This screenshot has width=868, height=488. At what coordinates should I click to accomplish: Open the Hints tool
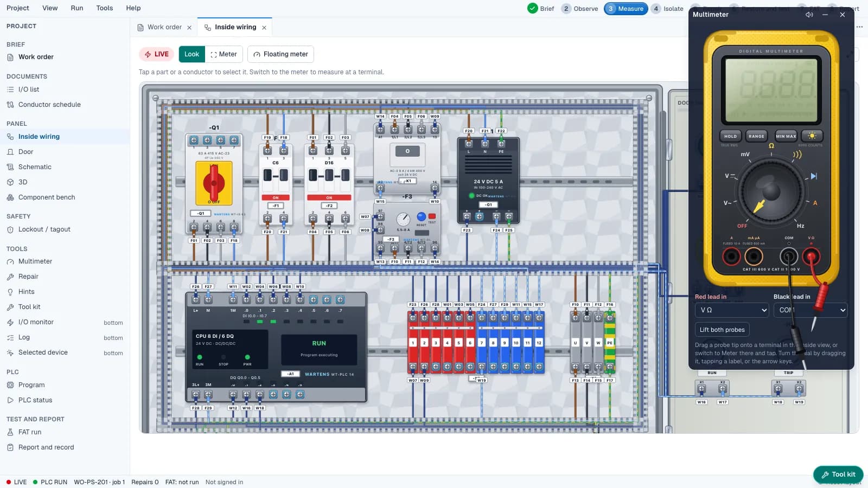(26, 292)
